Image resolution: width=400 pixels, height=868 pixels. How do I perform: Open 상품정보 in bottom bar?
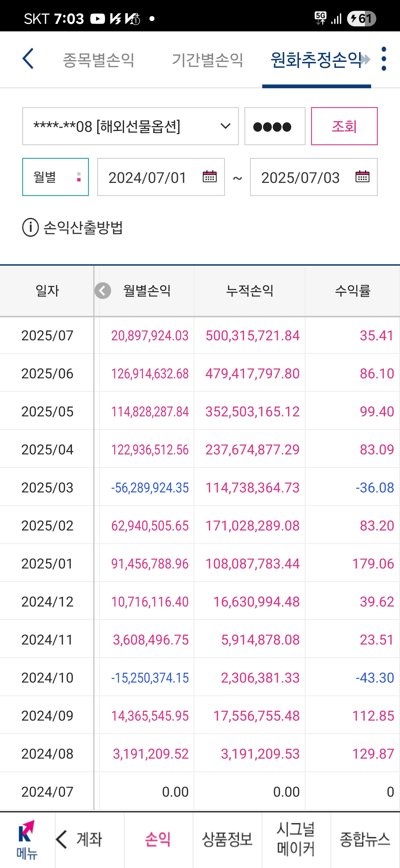click(x=227, y=839)
